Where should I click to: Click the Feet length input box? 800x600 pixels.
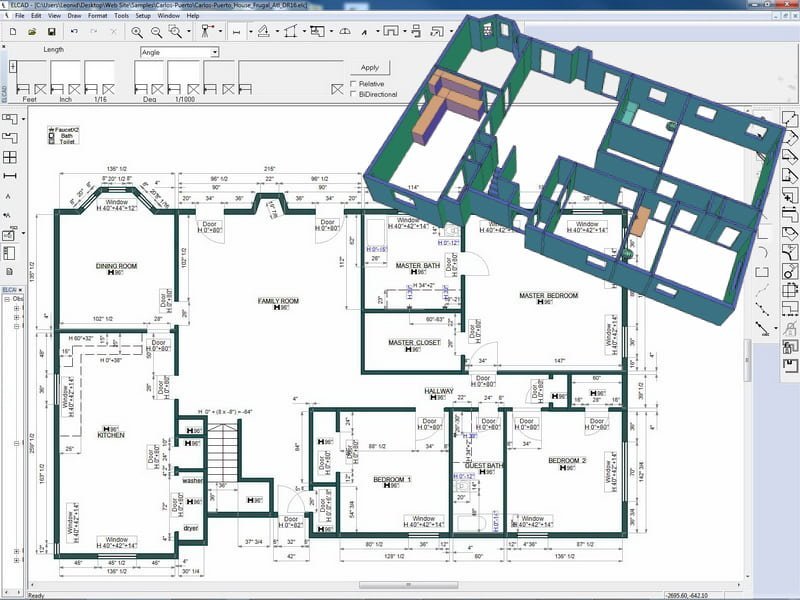(x=31, y=72)
